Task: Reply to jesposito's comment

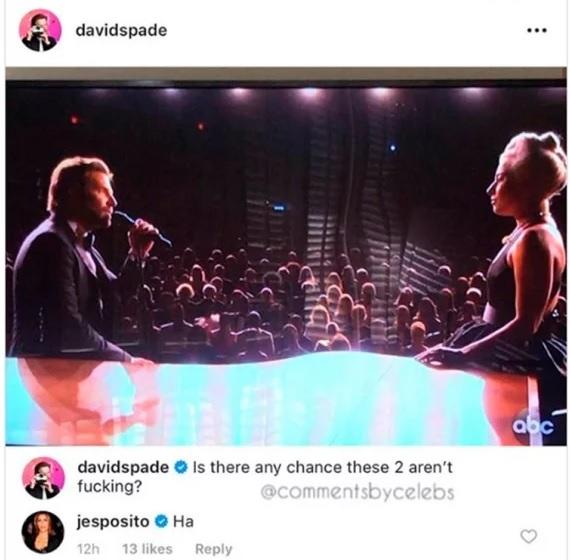Action: pos(213,549)
